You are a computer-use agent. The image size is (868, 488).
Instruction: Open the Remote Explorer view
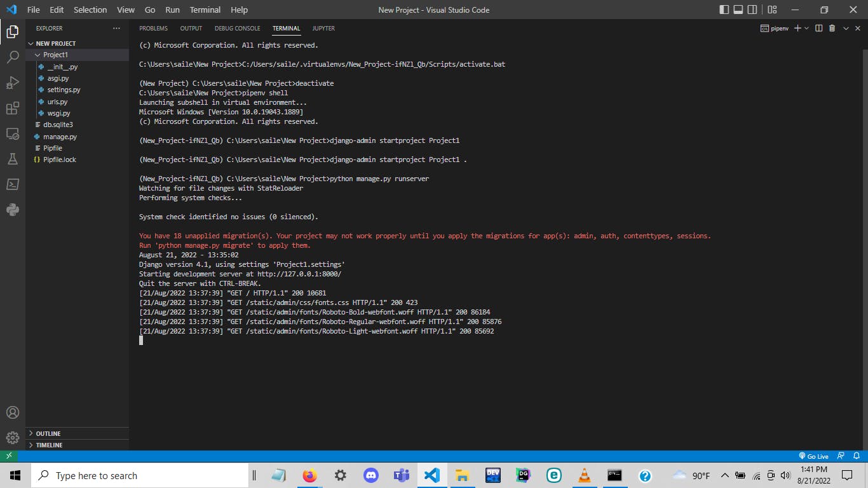(12, 133)
